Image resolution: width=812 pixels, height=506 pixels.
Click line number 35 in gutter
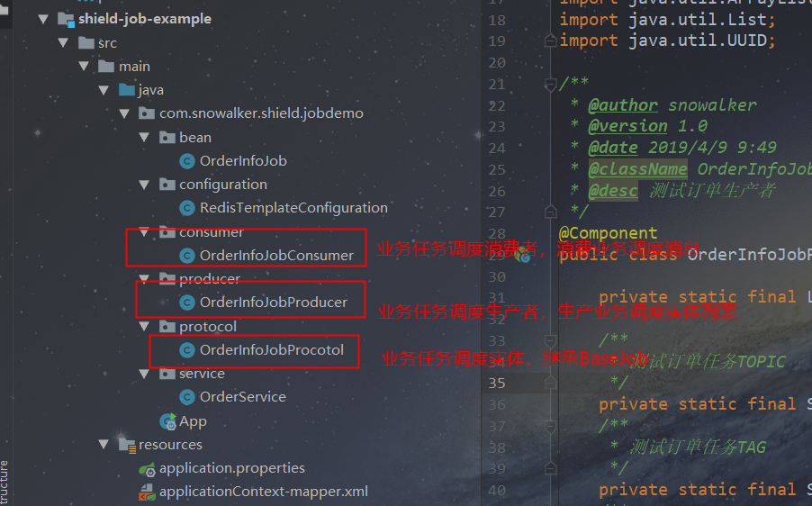[497, 384]
